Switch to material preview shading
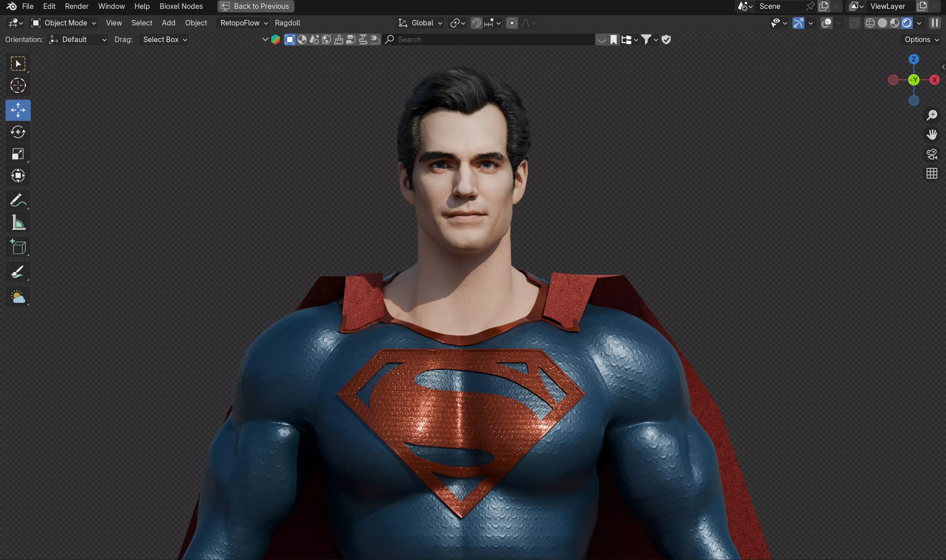 pyautogui.click(x=894, y=23)
